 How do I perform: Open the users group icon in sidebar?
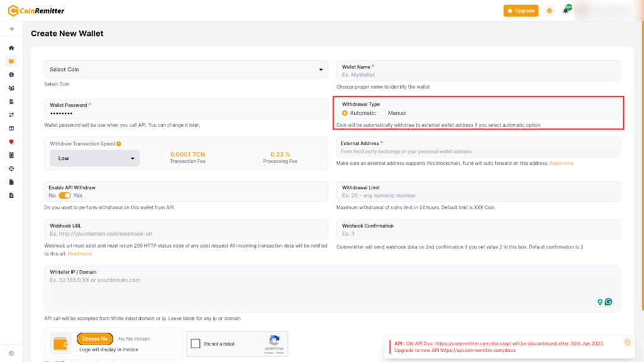[x=11, y=88]
